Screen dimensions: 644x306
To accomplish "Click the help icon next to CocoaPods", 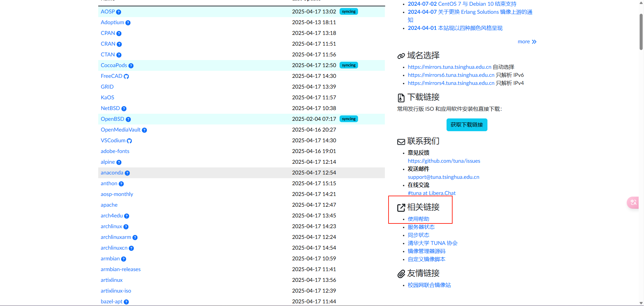I will click(131, 66).
